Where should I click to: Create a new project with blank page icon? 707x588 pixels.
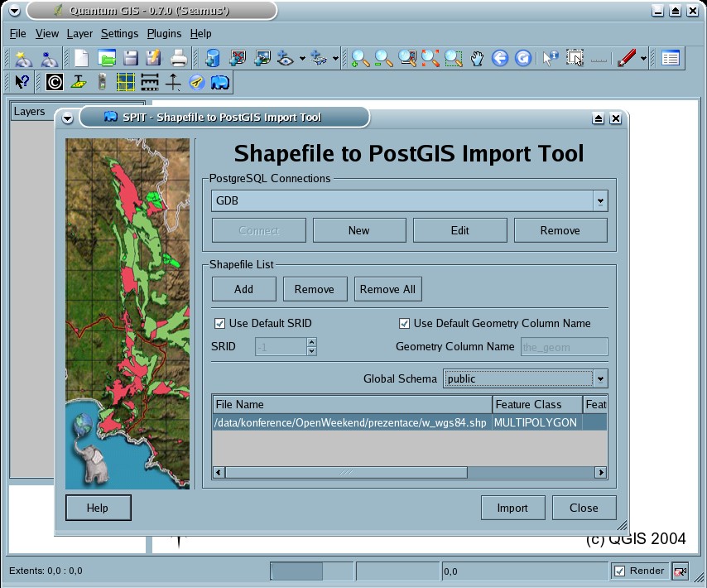pyautogui.click(x=82, y=58)
